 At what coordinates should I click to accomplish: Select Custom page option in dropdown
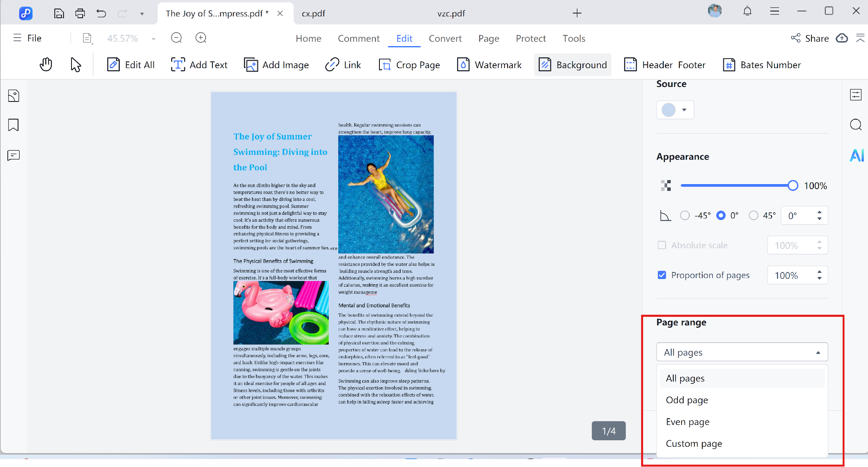click(x=694, y=443)
